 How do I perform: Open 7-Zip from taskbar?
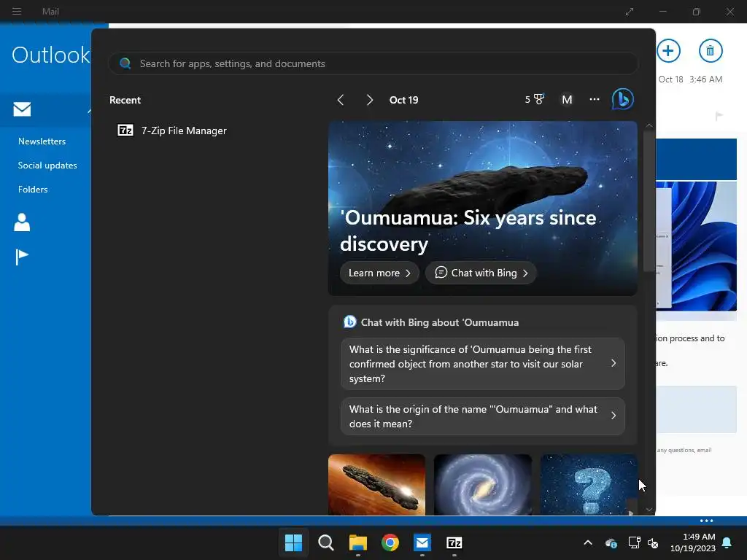point(454,542)
